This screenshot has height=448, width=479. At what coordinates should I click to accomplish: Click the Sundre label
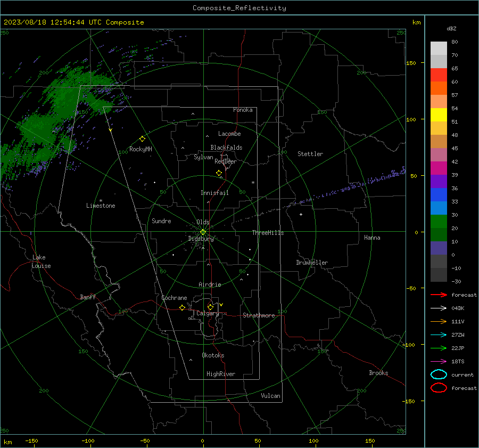161,221
